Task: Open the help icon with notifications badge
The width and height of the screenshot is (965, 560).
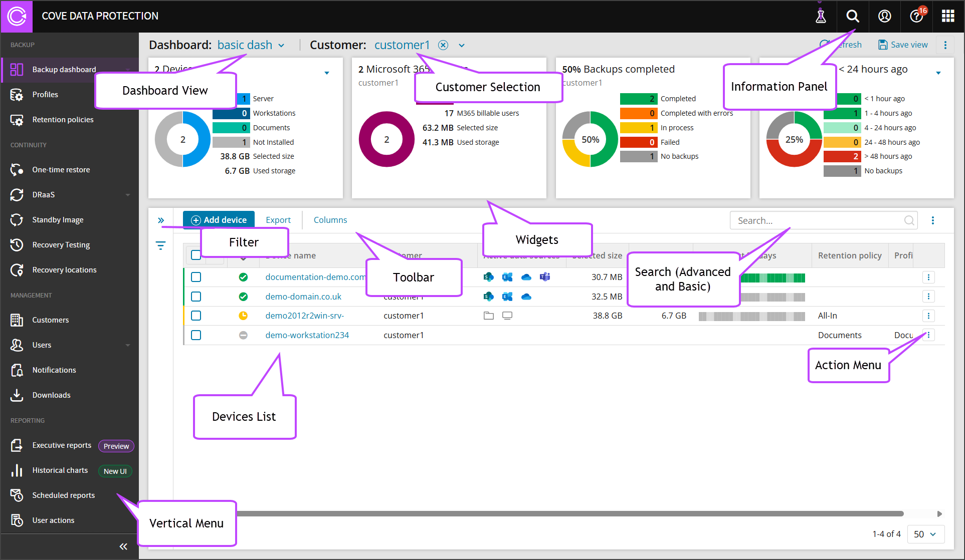Action: click(x=916, y=16)
